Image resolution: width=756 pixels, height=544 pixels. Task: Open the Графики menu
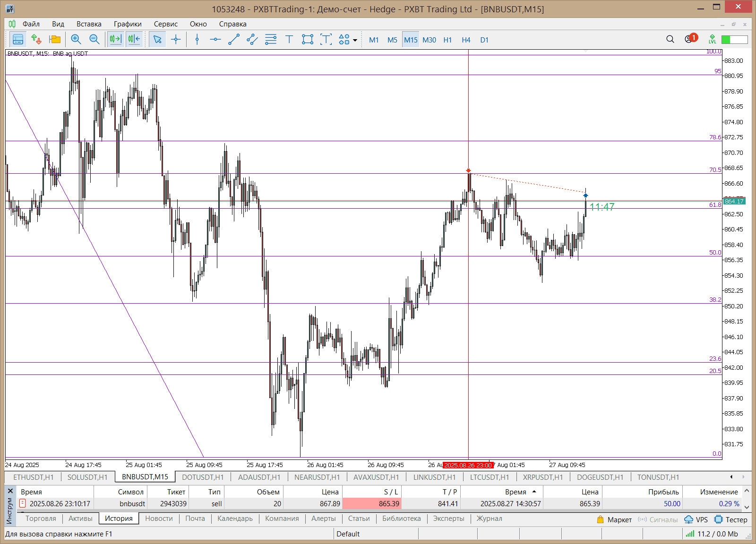coord(127,24)
